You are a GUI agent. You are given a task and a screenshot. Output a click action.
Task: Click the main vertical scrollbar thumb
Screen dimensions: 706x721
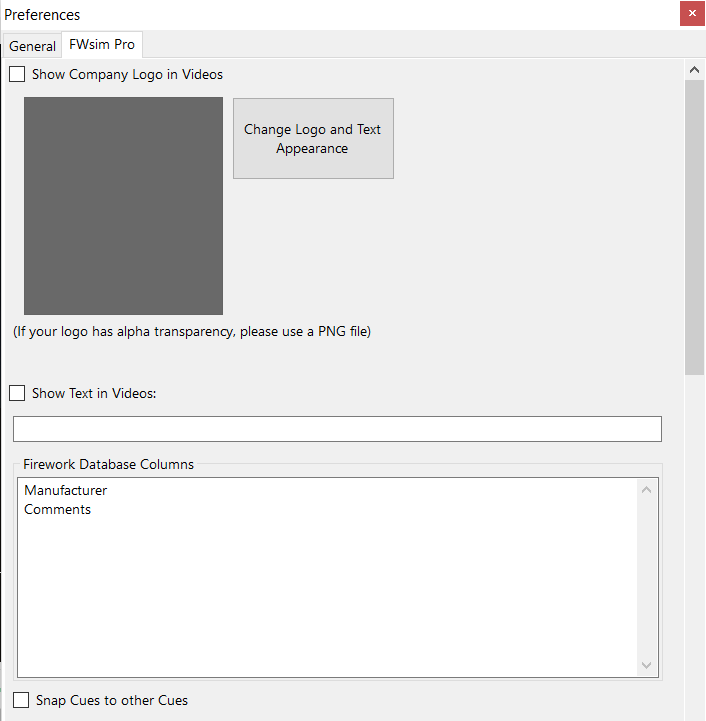click(695, 228)
